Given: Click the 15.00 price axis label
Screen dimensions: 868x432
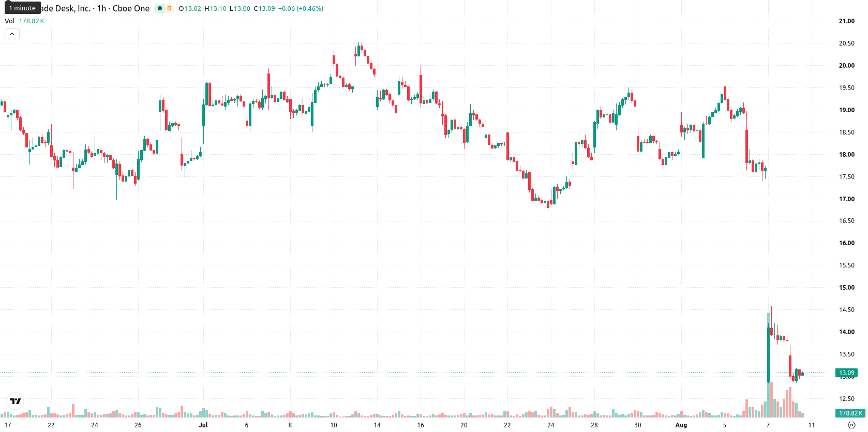Looking at the screenshot, I should 847,288.
